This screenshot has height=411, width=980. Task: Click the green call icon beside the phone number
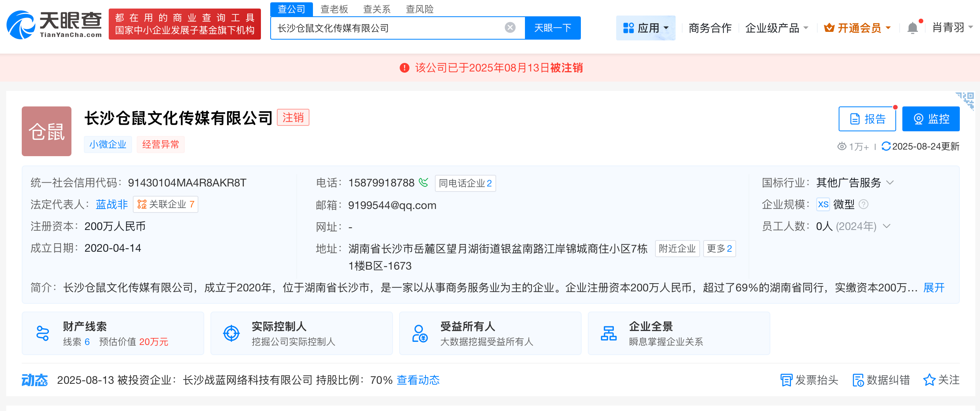pos(423,183)
